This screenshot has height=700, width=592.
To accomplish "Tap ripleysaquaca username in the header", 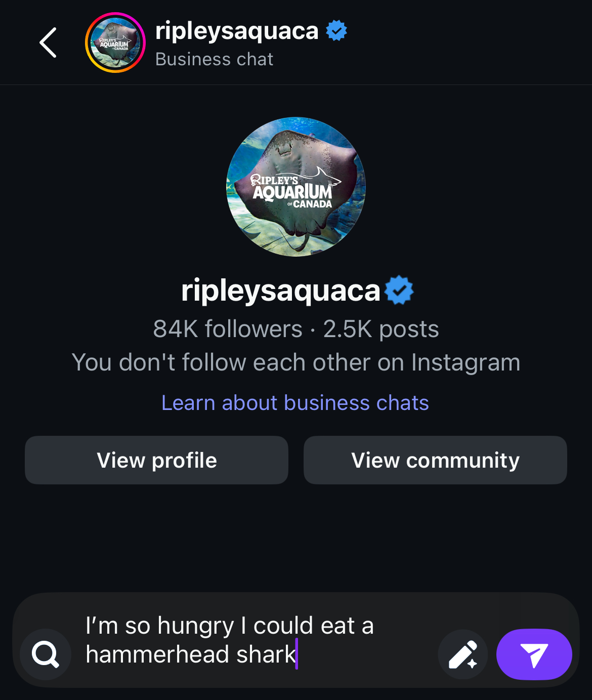I will coord(237,31).
